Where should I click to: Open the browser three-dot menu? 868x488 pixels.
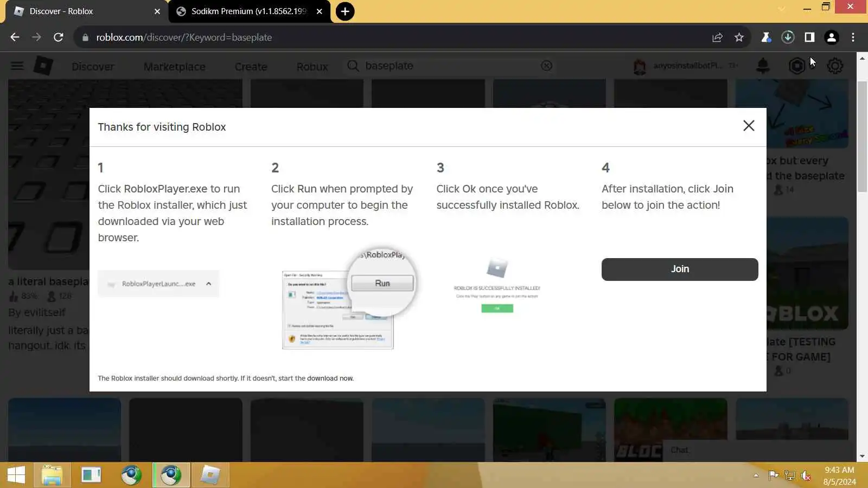pos(853,37)
